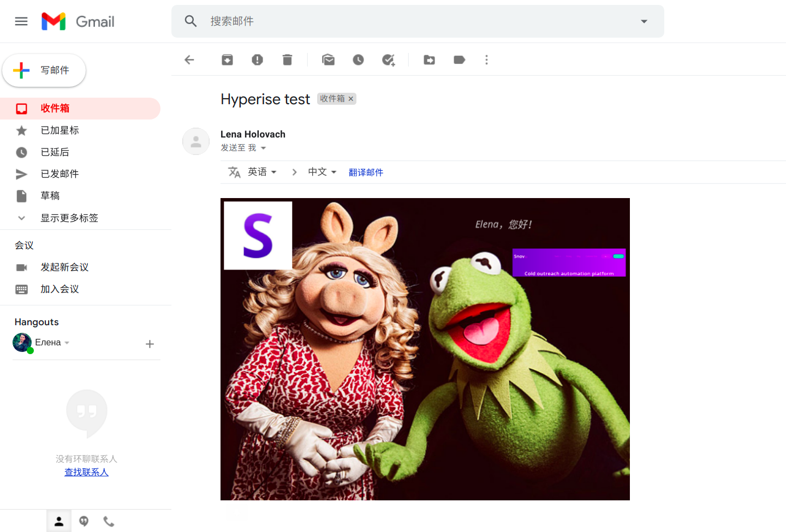Click the Gmail logo
This screenshot has width=786, height=532.
[78, 21]
